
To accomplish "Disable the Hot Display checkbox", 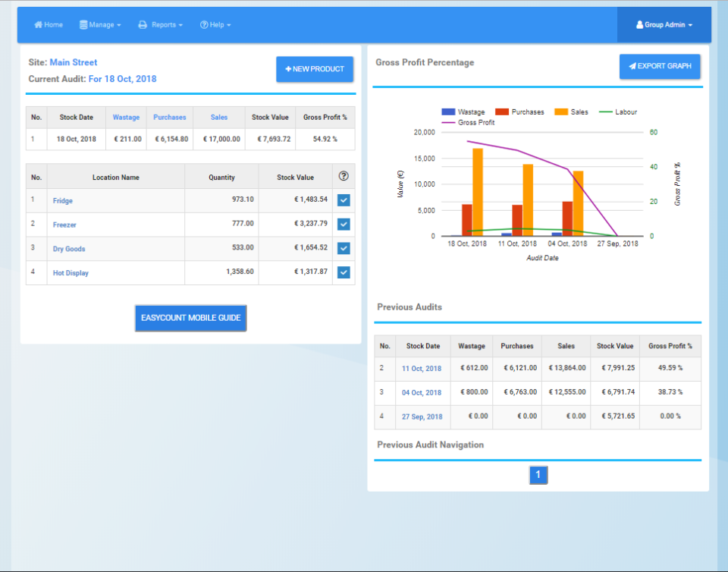I will coord(343,272).
